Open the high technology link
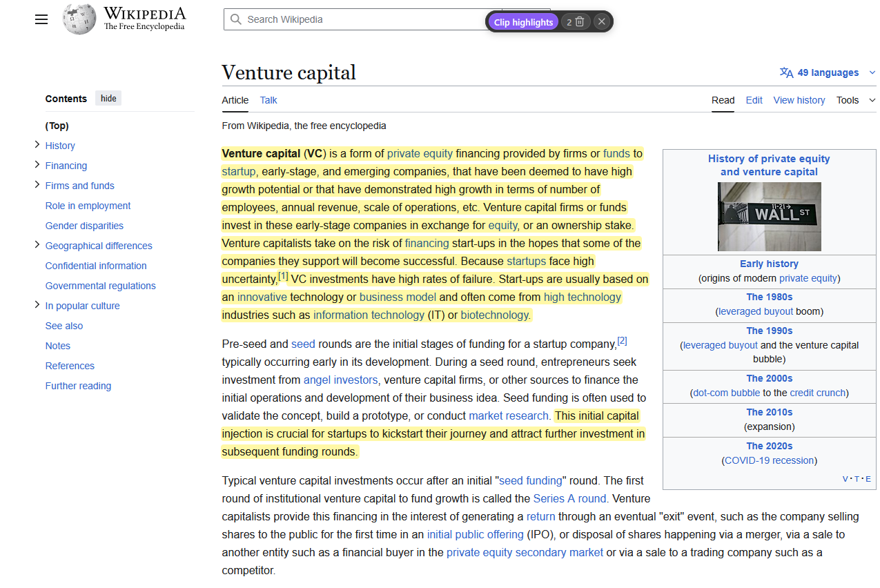Viewport: 880px width, 588px height. coord(583,297)
